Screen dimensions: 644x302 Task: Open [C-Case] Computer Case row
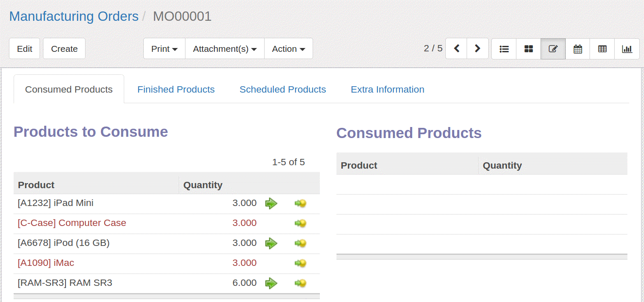point(167,223)
